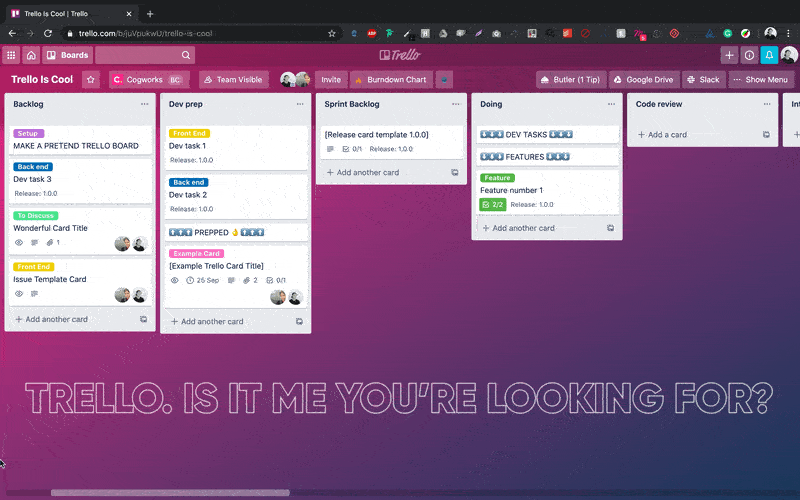Click the small blue icon beside Burndown Chart

pos(444,80)
